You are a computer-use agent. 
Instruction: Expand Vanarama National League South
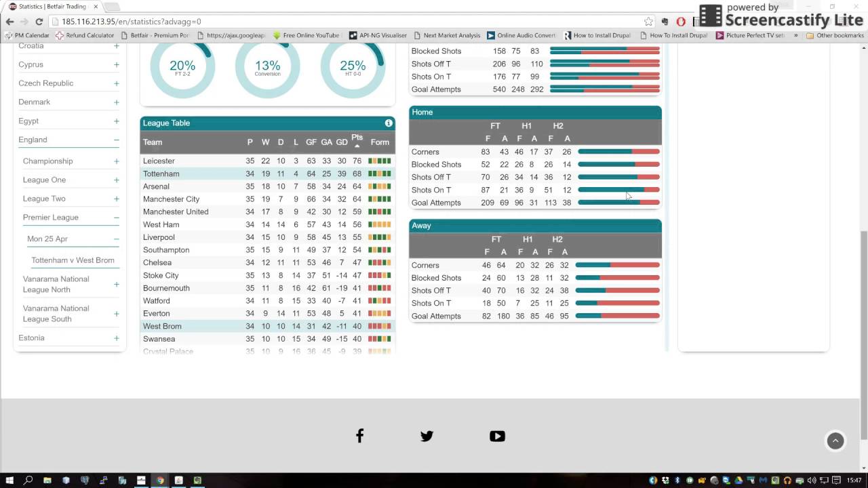coord(117,314)
